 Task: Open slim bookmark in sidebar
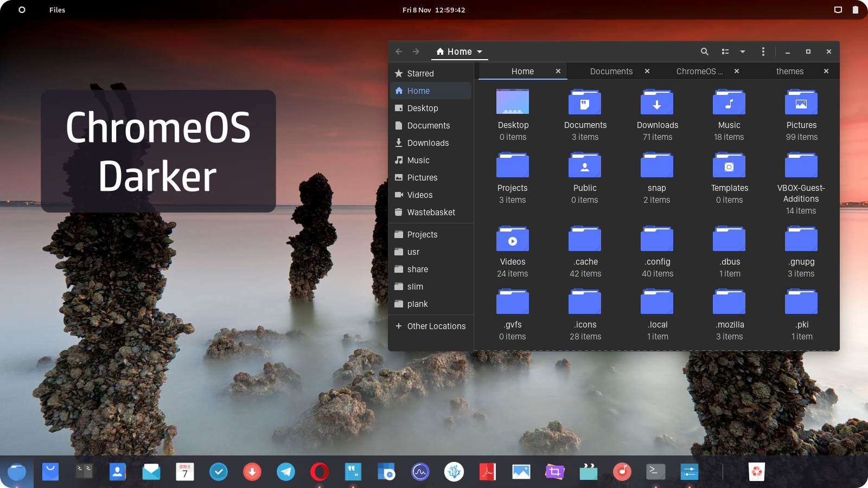(431, 286)
